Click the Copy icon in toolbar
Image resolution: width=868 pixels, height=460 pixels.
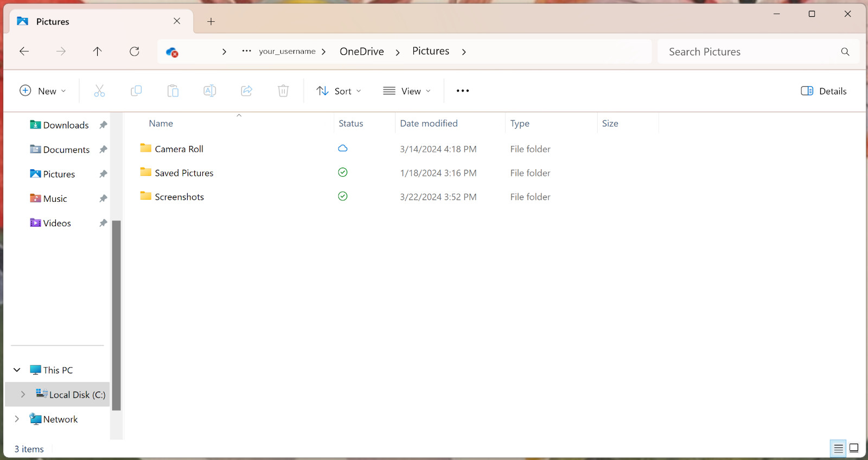[x=136, y=91]
